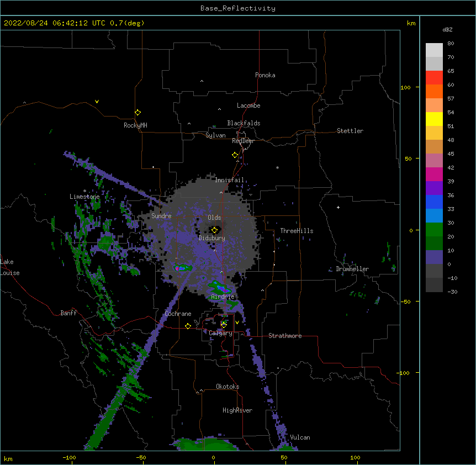Click the 100 tick on right axis
This screenshot has height=465, width=476.
pos(405,87)
